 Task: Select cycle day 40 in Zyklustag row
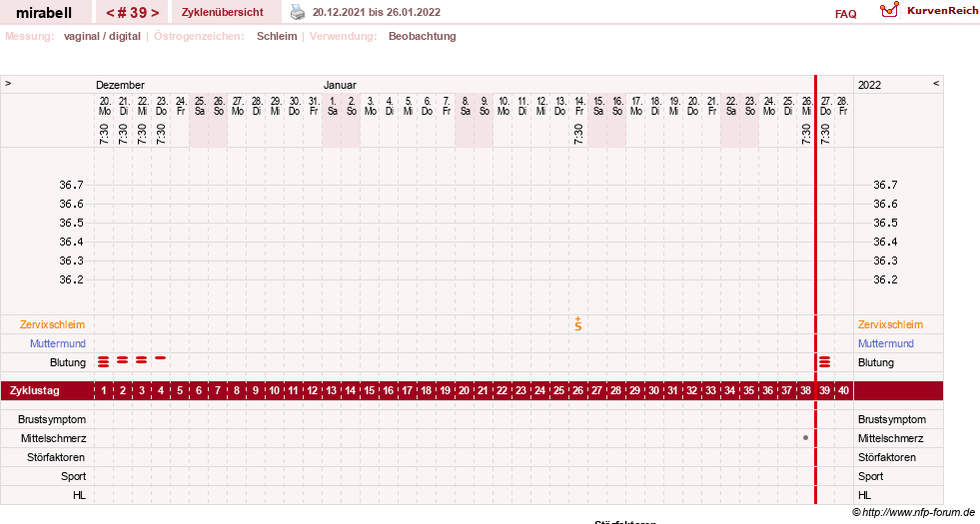tap(843, 390)
